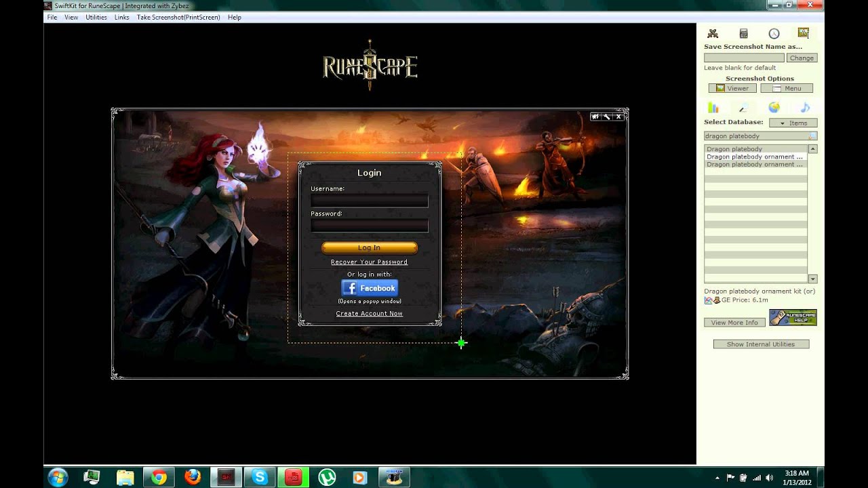The image size is (868, 488).
Task: Open the Items database dropdown
Action: click(793, 123)
